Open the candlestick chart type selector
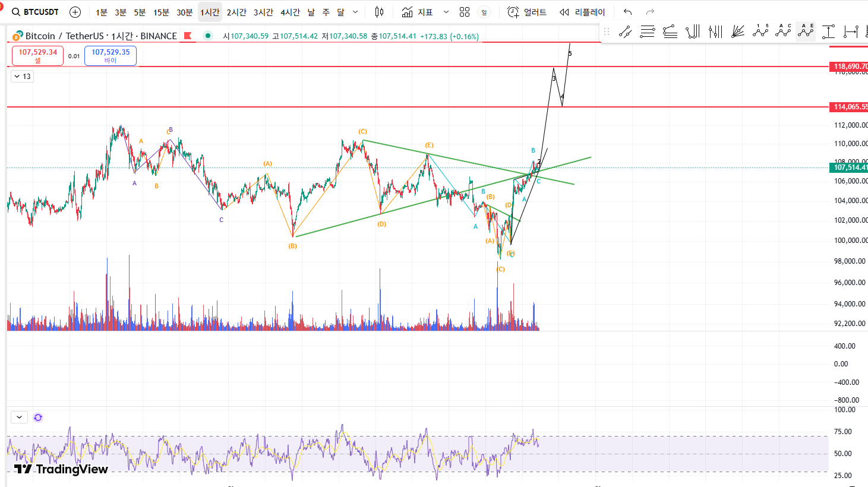Viewport: 868px width, 487px height. (x=379, y=12)
